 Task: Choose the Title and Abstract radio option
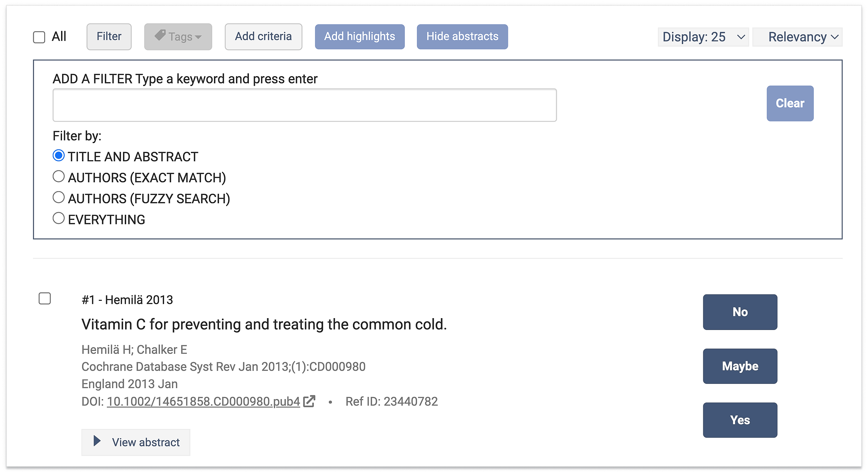click(x=59, y=156)
